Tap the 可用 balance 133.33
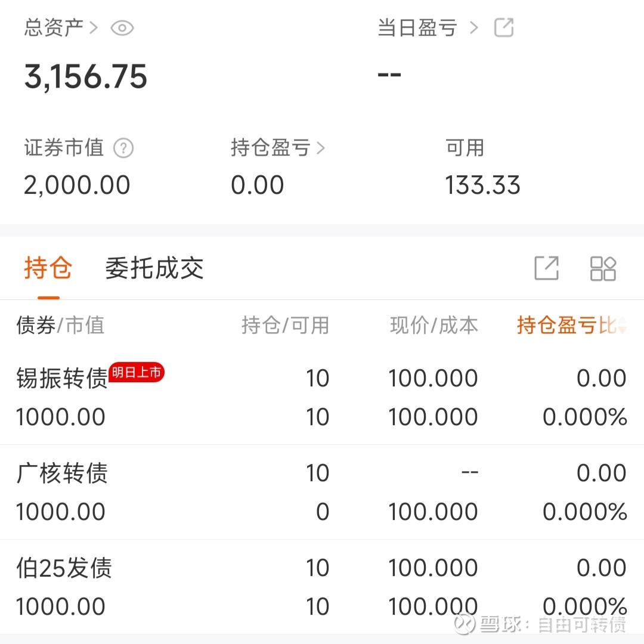The width and height of the screenshot is (644, 644). tap(482, 185)
